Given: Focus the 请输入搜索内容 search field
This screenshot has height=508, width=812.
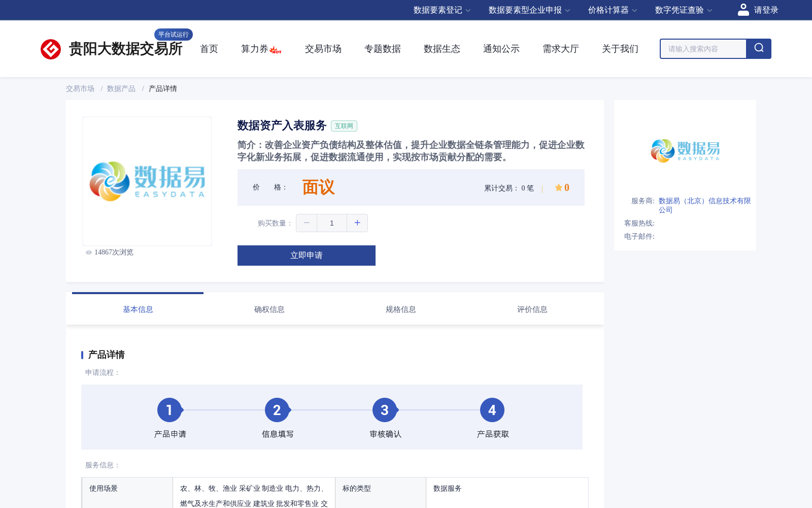Looking at the screenshot, I should (x=703, y=49).
